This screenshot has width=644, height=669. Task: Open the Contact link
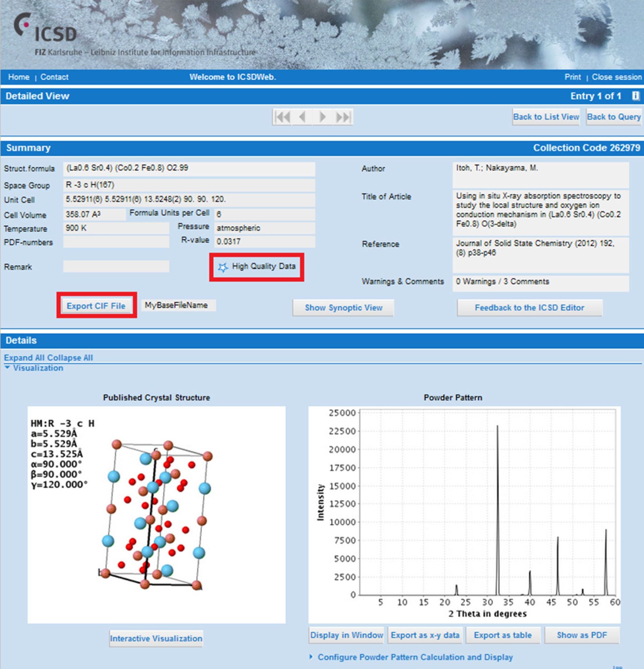click(54, 77)
